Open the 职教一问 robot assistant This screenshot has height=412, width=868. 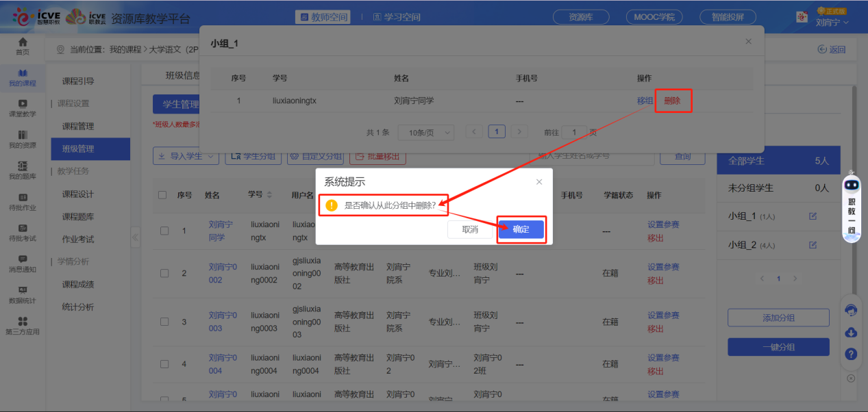point(852,207)
